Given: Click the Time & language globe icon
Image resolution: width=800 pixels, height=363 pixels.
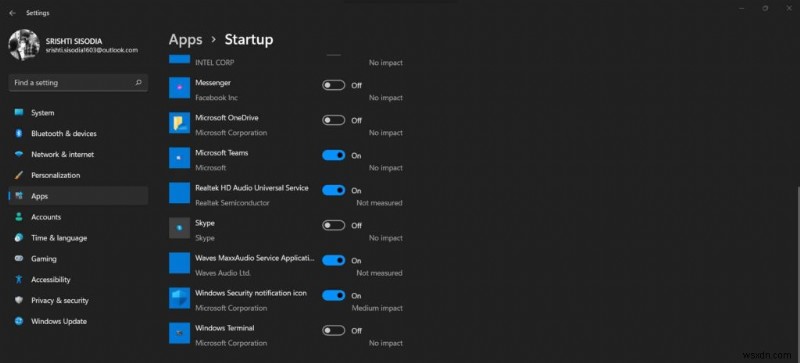Looking at the screenshot, I should pyautogui.click(x=19, y=238).
